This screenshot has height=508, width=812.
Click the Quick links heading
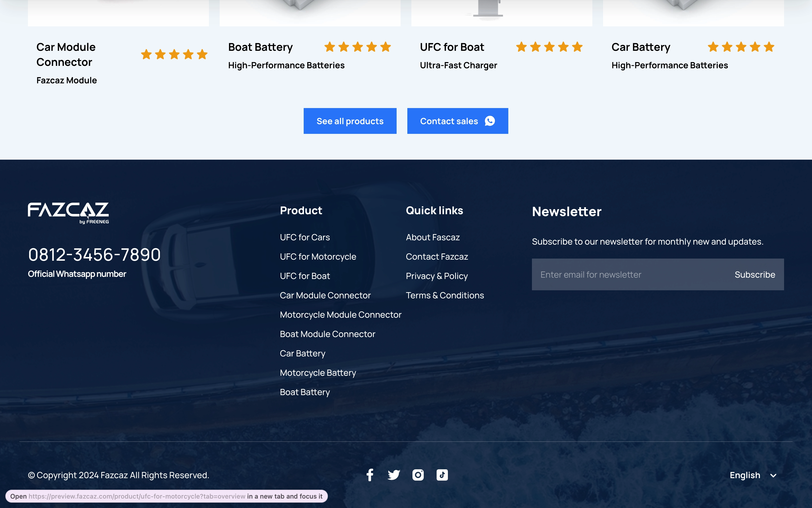point(434,210)
